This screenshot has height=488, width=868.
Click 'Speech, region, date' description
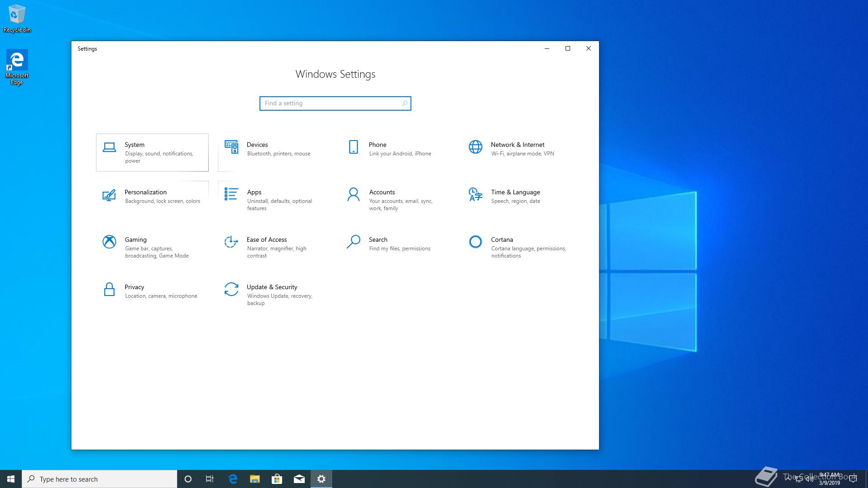pos(516,201)
